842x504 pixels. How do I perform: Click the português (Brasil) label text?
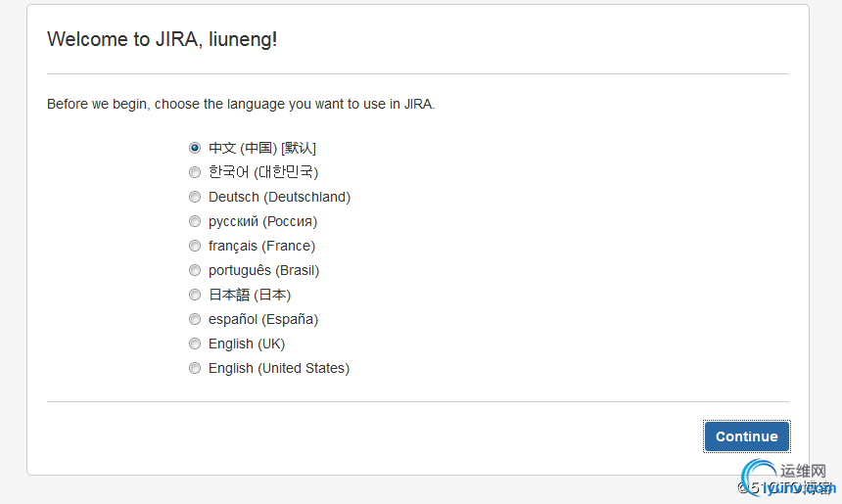pos(263,270)
